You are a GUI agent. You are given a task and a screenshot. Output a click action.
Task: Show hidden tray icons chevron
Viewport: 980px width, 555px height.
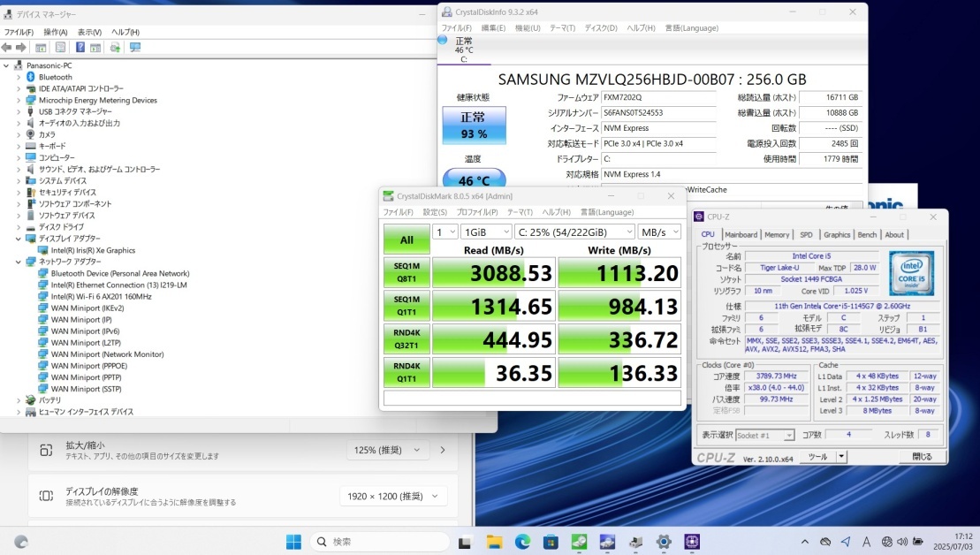pos(805,542)
